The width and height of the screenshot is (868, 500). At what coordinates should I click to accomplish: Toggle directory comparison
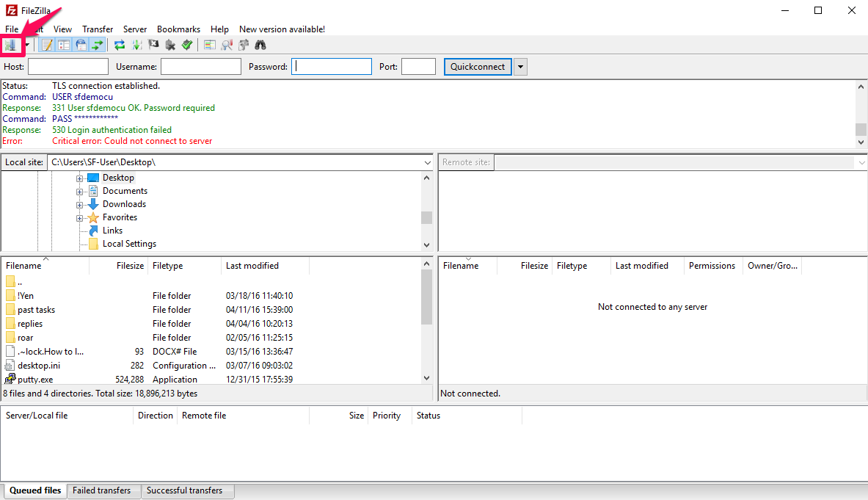coord(227,45)
